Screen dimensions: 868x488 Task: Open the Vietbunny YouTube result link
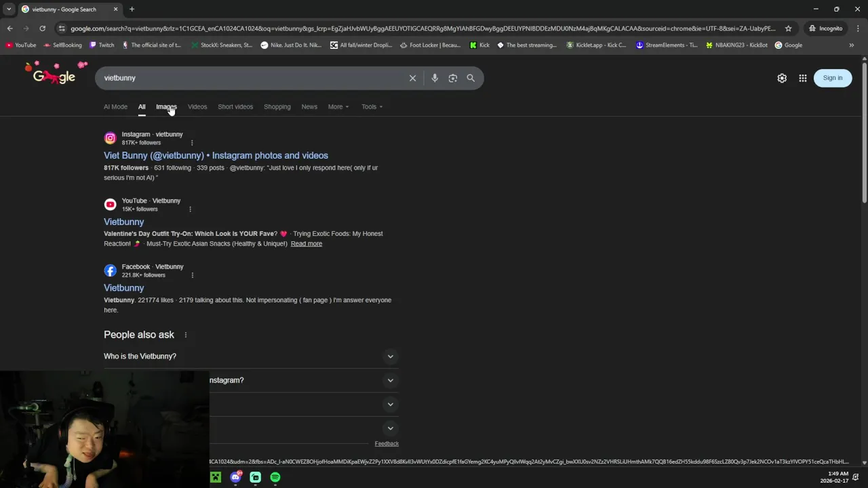pyautogui.click(x=123, y=222)
